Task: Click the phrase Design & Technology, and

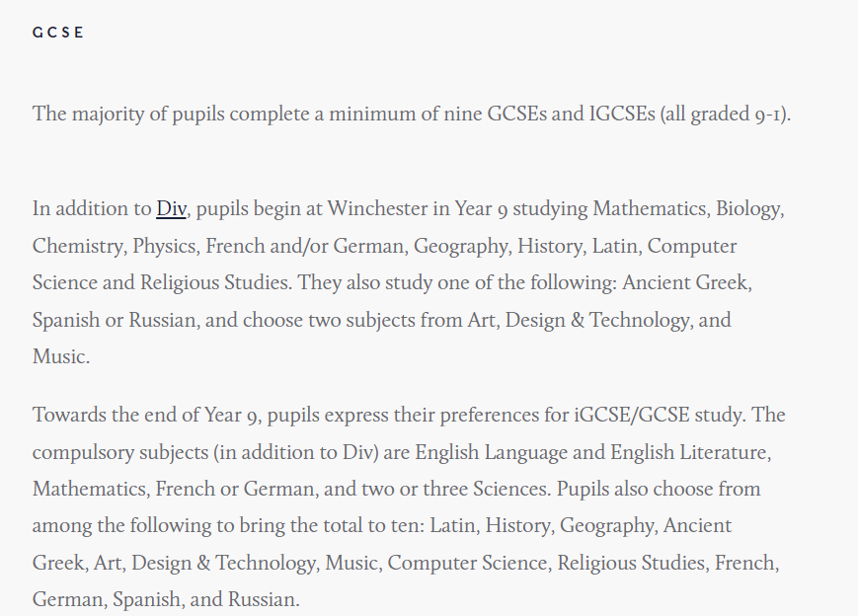Action: (x=618, y=320)
